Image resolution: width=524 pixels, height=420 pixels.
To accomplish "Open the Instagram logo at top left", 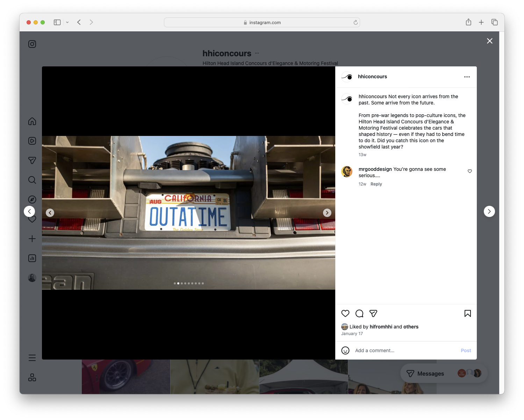I will tap(32, 44).
